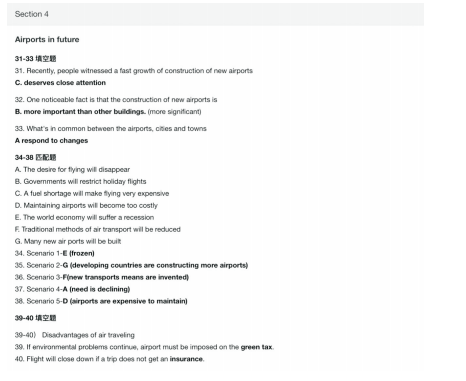This screenshot has width=466, height=381.
Task: Select option A desire for flying will disappear
Action: tap(72, 170)
